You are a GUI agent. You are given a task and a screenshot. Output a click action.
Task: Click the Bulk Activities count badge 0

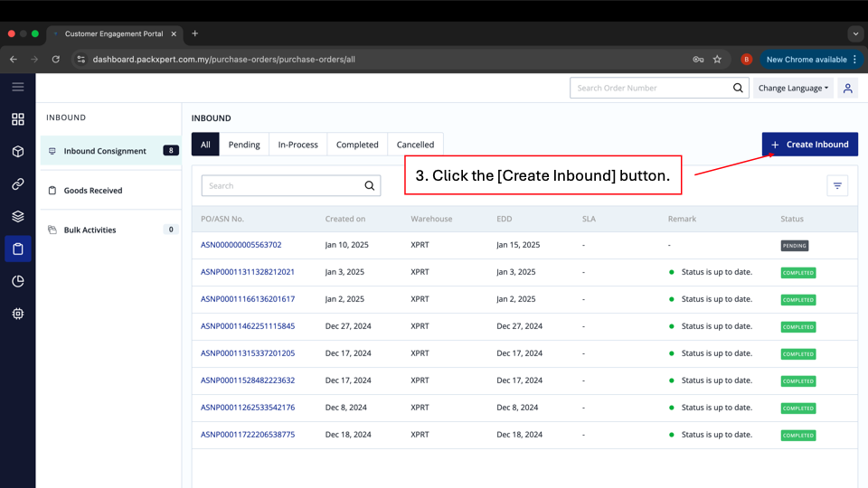(171, 230)
